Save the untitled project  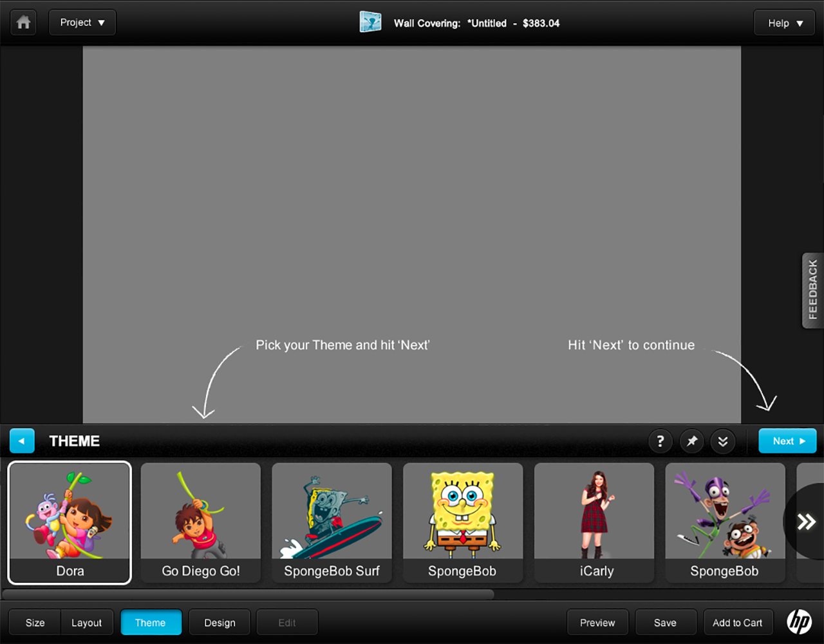(666, 623)
